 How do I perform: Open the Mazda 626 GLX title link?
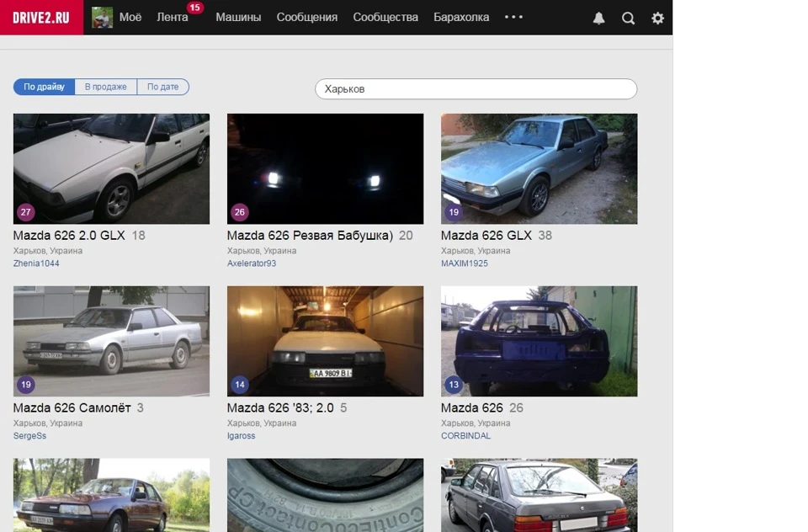point(486,236)
